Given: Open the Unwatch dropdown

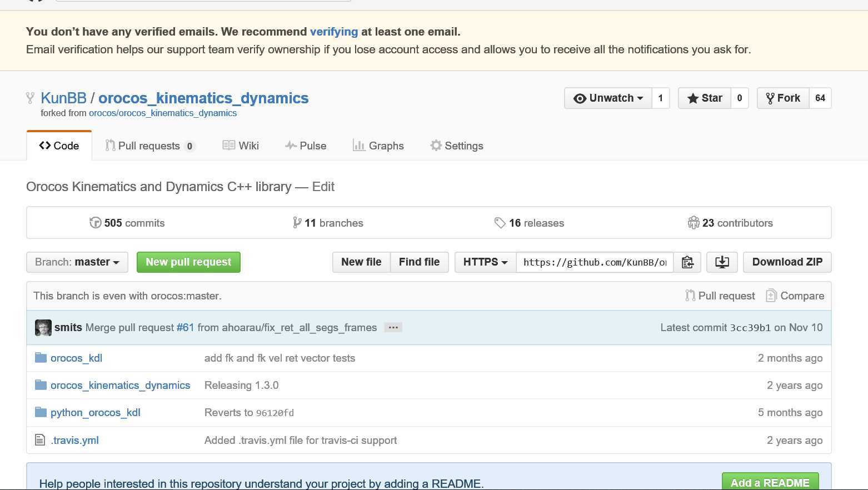Looking at the screenshot, I should click(x=608, y=98).
